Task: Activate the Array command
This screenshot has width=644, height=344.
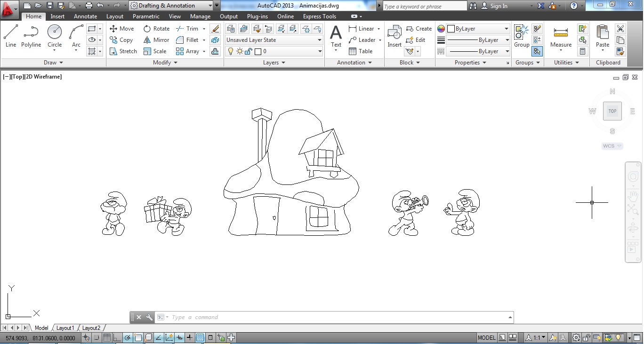Action: pyautogui.click(x=187, y=51)
